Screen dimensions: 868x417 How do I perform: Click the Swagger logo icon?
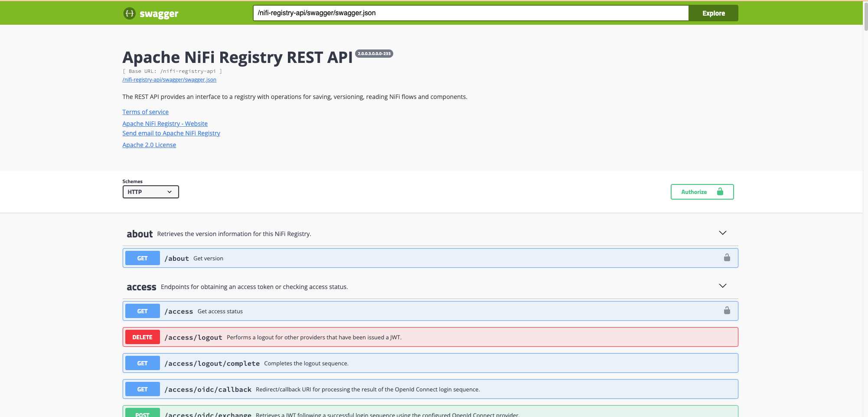coord(129,13)
